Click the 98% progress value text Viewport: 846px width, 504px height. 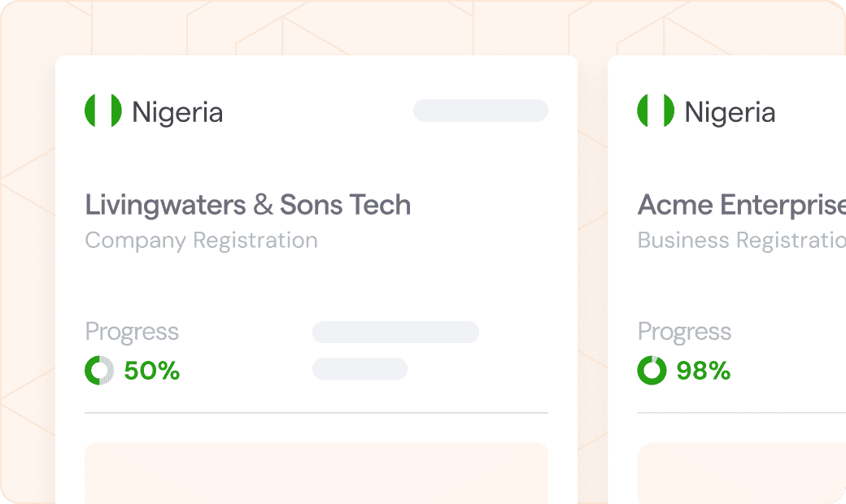[x=704, y=371]
